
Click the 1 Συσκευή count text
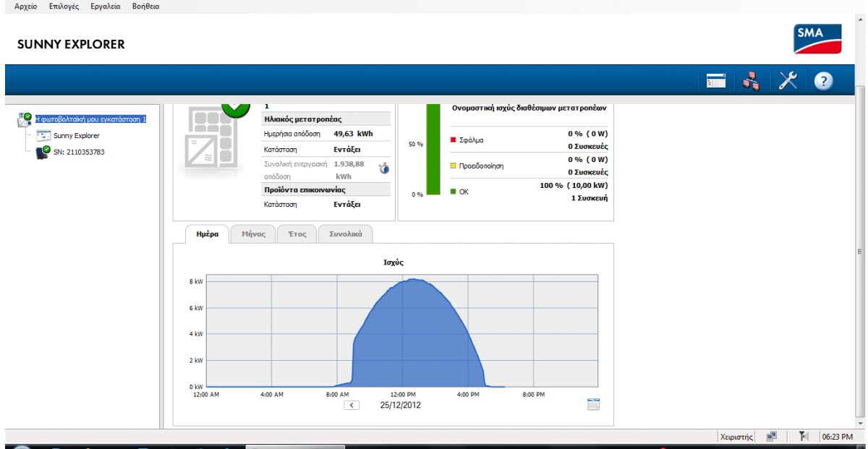(x=590, y=197)
